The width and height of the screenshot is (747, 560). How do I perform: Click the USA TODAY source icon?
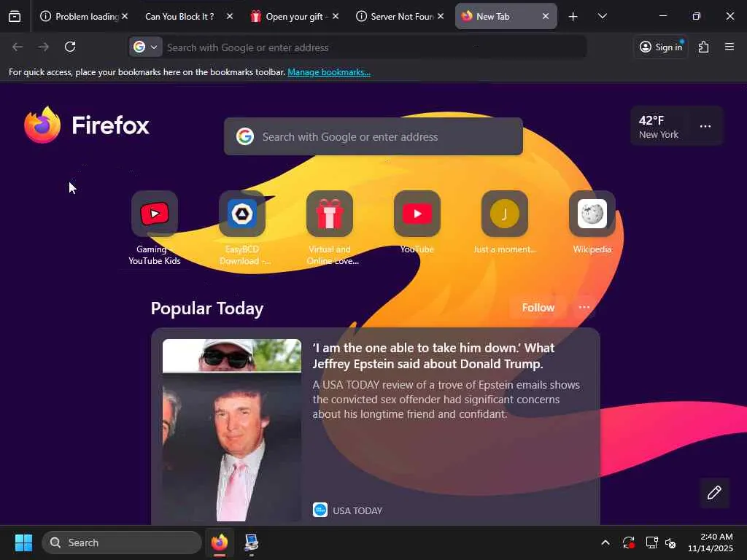click(320, 510)
